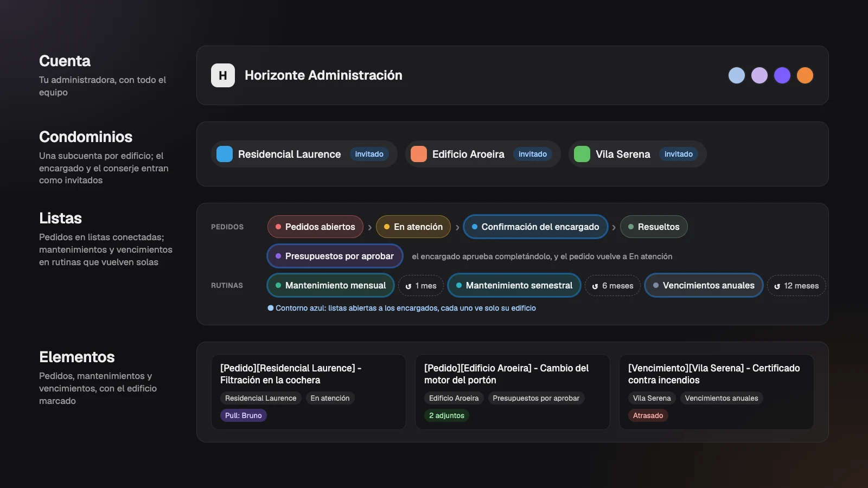Click the Vila Serena tag in Certificado card
Screen dimensions: 868x488
(652, 398)
